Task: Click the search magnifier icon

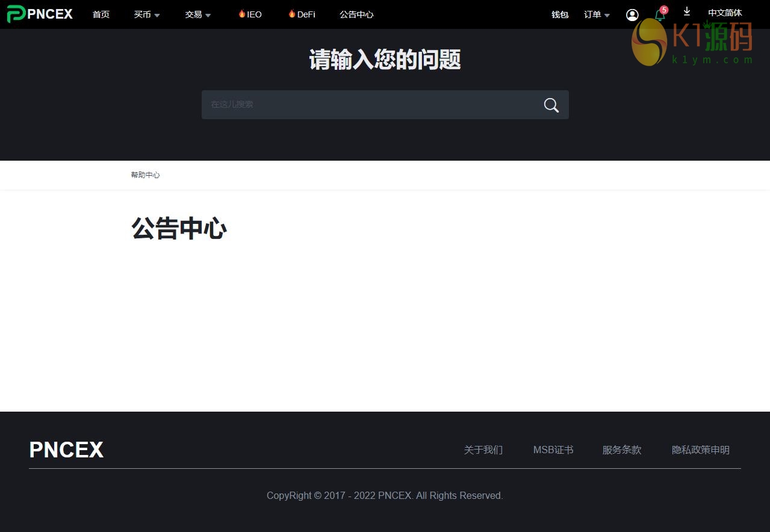Action: point(551,105)
